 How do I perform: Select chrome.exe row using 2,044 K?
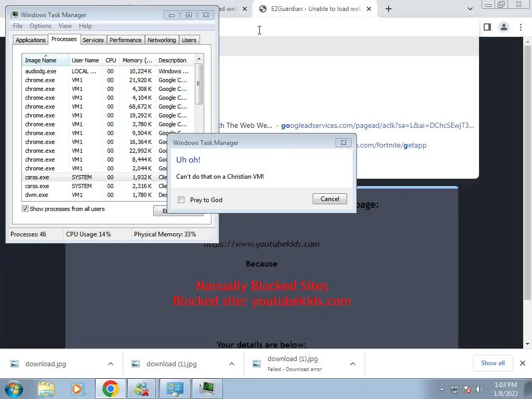(x=95, y=168)
